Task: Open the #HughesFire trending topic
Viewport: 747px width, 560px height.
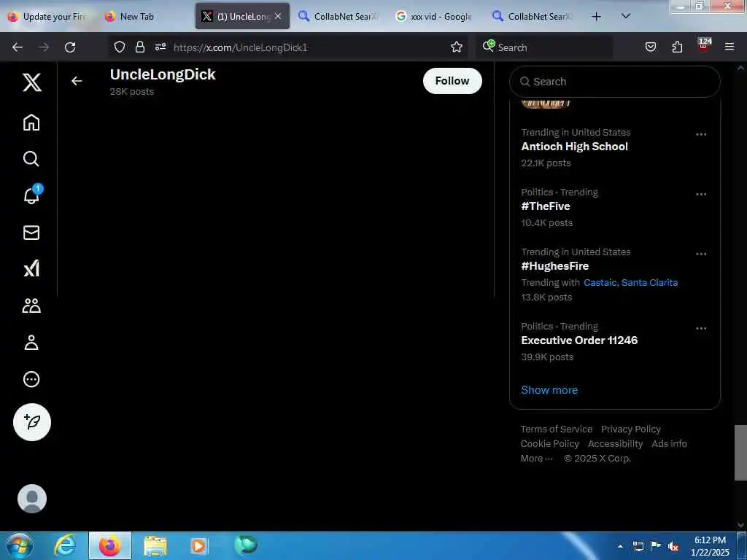Action: pos(555,266)
